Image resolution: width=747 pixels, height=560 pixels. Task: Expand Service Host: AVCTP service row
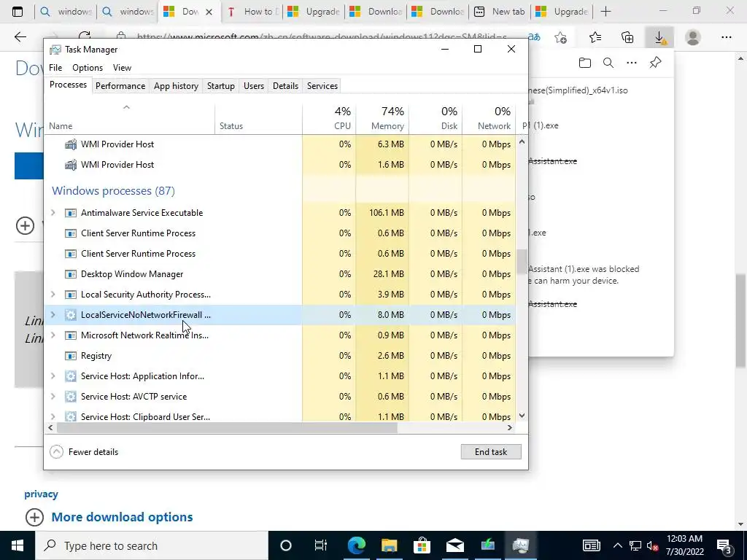coord(53,397)
